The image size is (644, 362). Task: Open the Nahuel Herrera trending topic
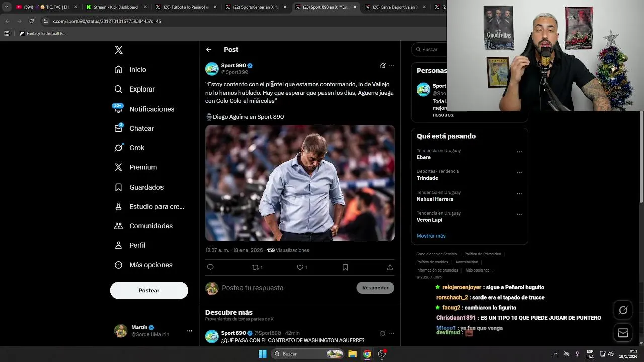tap(435, 199)
